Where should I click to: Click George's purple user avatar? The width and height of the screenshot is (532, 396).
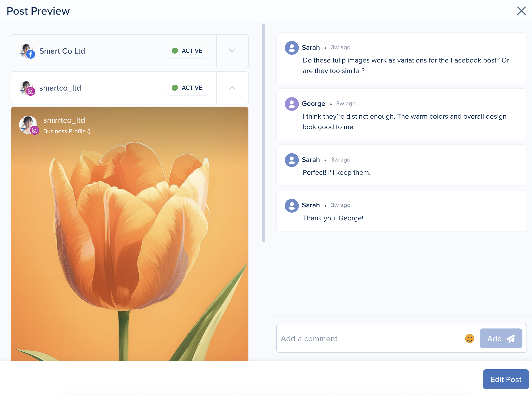(x=291, y=104)
